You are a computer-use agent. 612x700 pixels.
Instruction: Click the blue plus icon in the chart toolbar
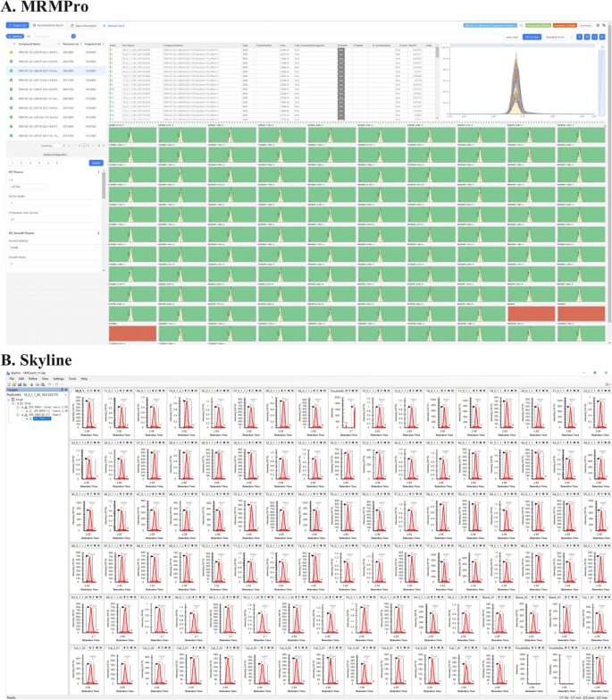[x=580, y=37]
